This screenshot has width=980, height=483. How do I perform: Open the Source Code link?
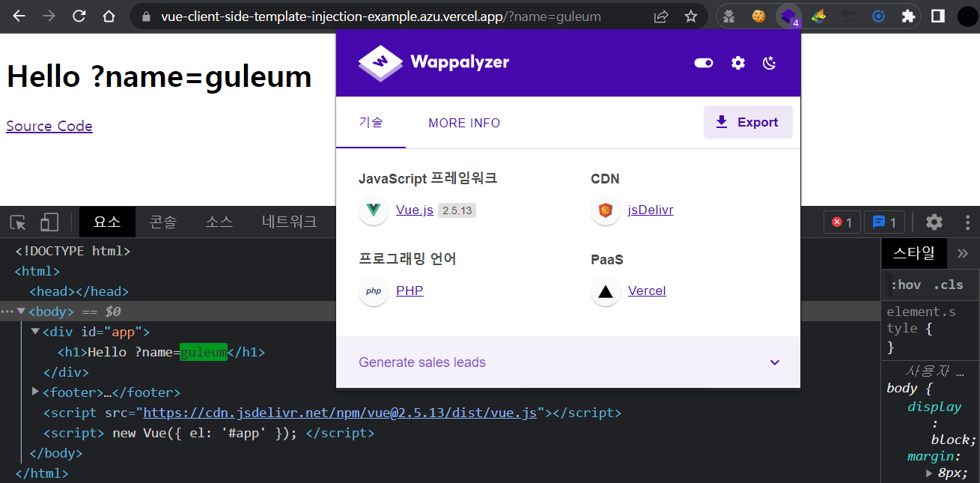coord(49,126)
